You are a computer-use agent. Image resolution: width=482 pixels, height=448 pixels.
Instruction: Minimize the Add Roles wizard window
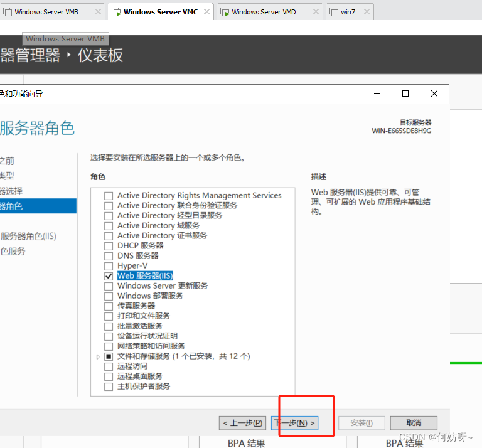click(377, 93)
